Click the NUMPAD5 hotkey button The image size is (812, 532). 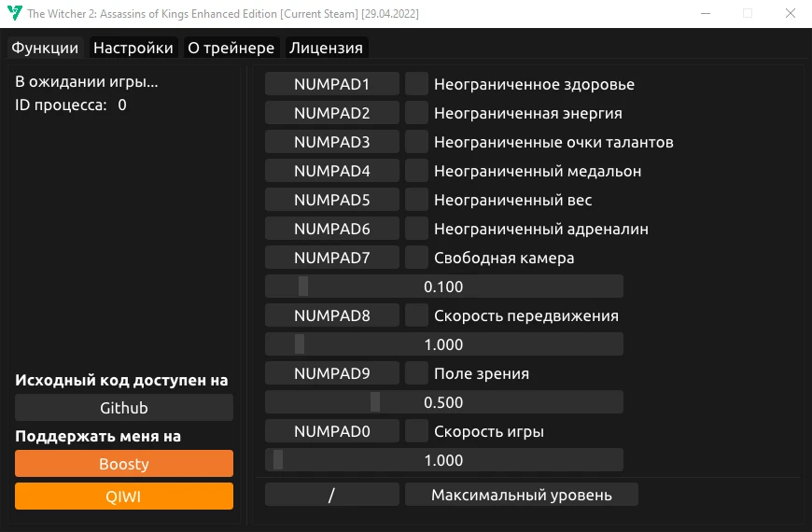tap(332, 200)
